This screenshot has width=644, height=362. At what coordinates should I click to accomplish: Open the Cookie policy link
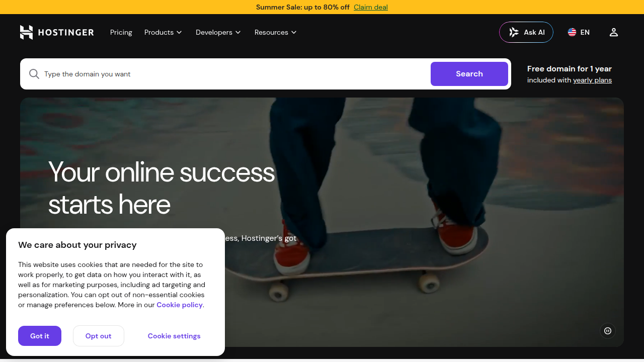point(180,305)
